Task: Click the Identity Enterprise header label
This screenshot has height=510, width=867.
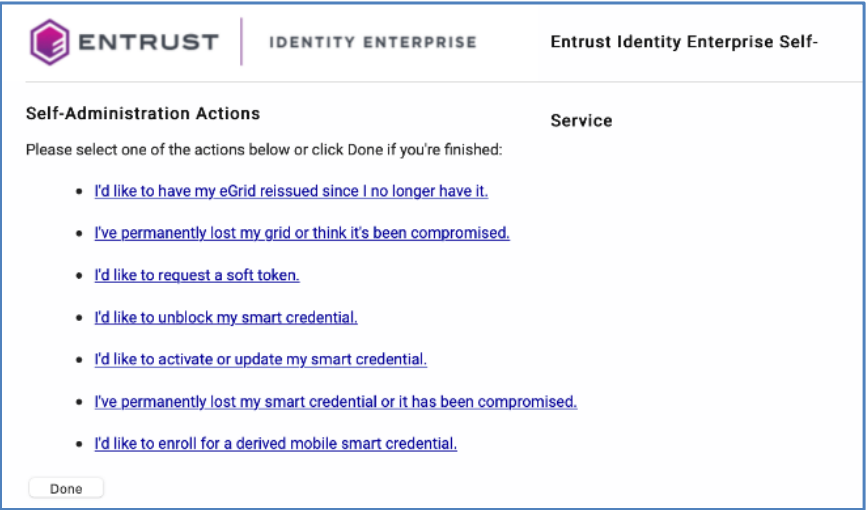Action: tap(373, 42)
